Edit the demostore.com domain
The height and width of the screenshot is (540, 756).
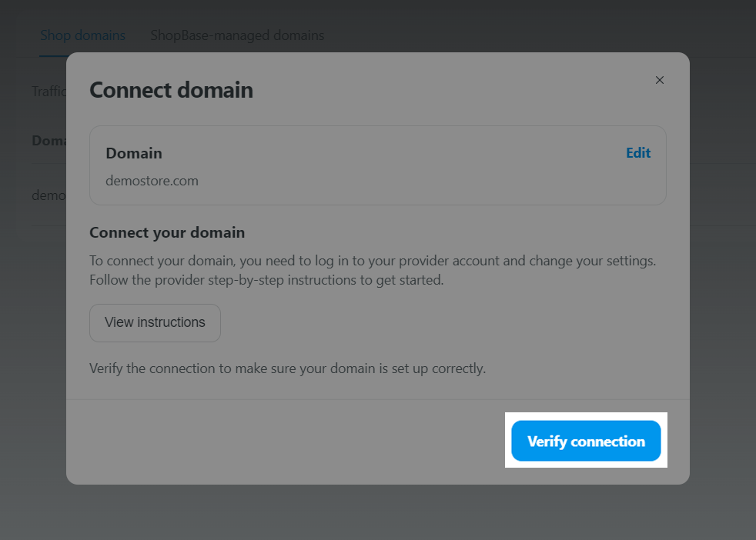pos(637,153)
